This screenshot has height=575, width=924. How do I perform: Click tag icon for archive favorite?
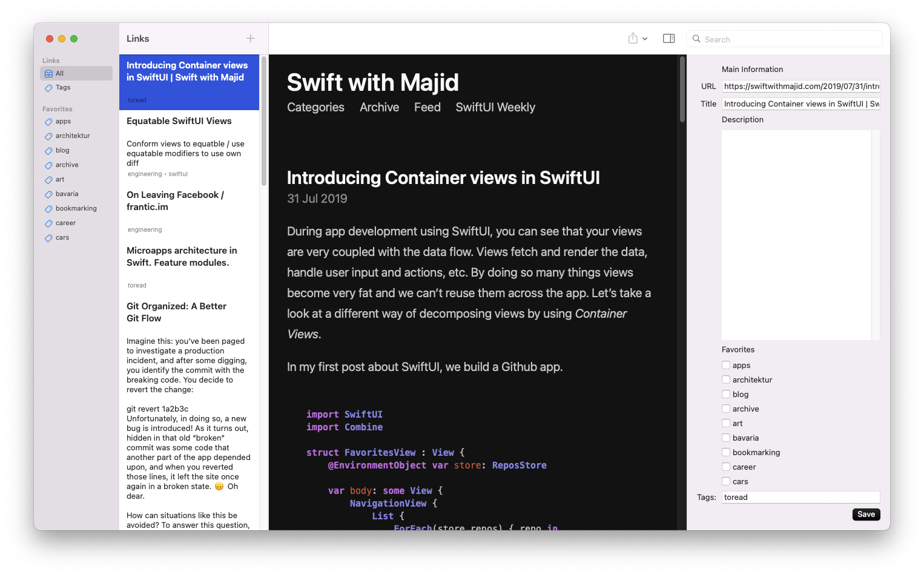(48, 165)
